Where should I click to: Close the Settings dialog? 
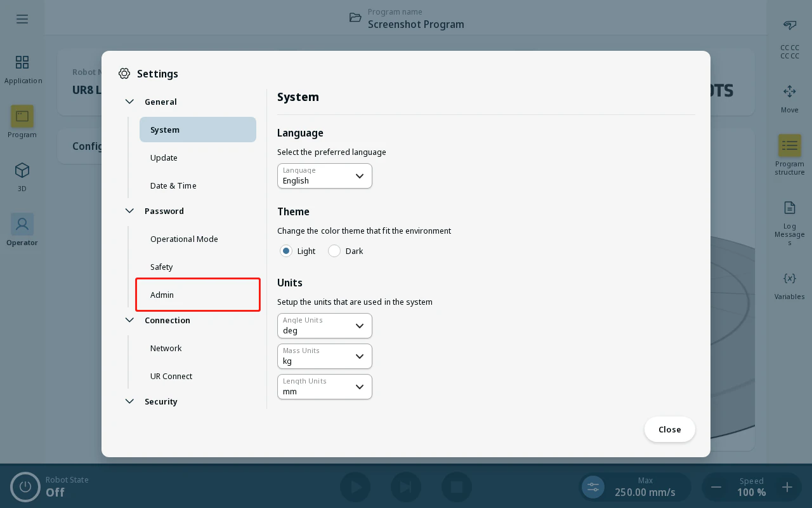(670, 429)
